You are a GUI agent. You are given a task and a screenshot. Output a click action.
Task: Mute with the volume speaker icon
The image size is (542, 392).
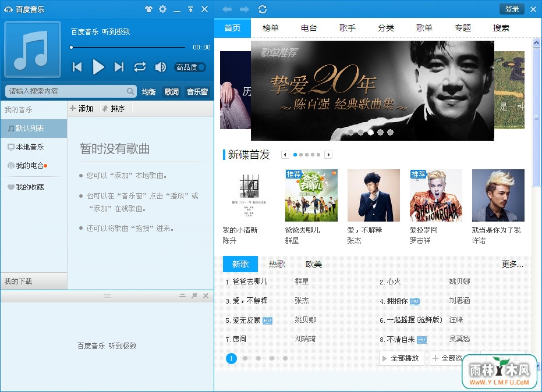tap(161, 67)
